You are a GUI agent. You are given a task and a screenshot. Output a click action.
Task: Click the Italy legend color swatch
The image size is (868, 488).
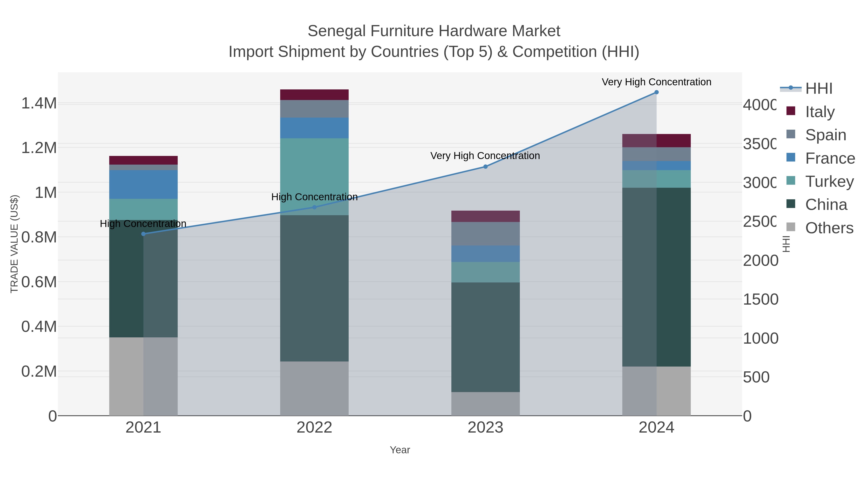coord(791,111)
